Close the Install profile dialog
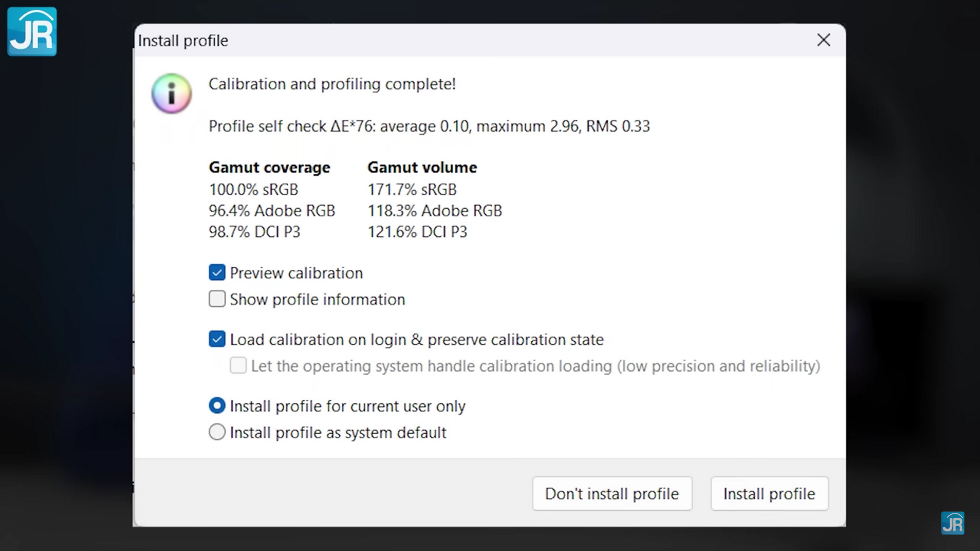The width and height of the screenshot is (980, 551). [x=824, y=40]
